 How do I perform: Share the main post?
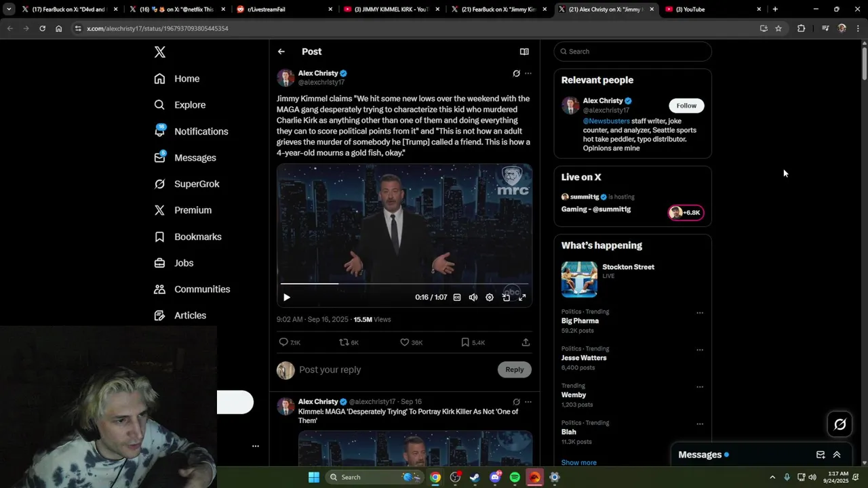[526, 342]
